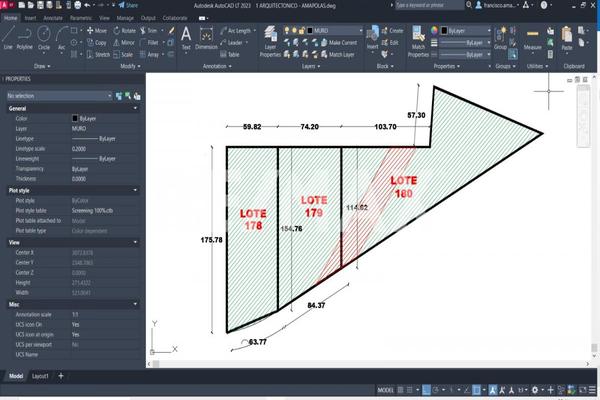Activate the Text annotation tool
The height and width of the screenshot is (400, 600).
pyautogui.click(x=186, y=36)
